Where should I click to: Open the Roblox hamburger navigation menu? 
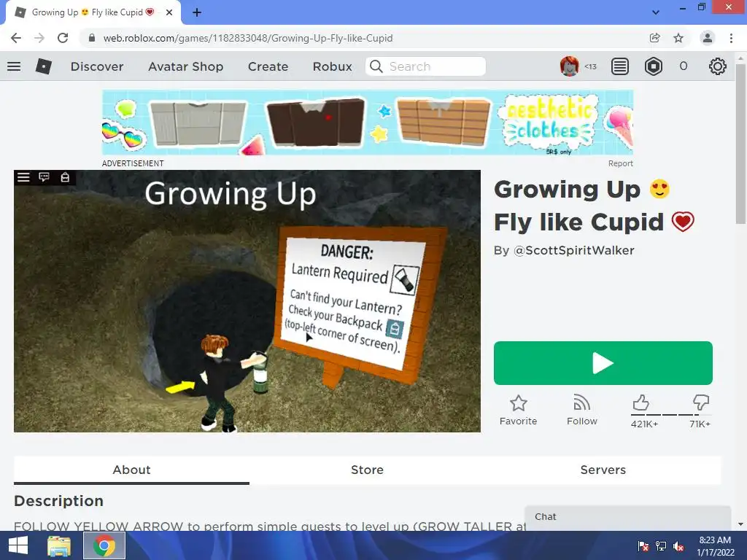tap(14, 66)
